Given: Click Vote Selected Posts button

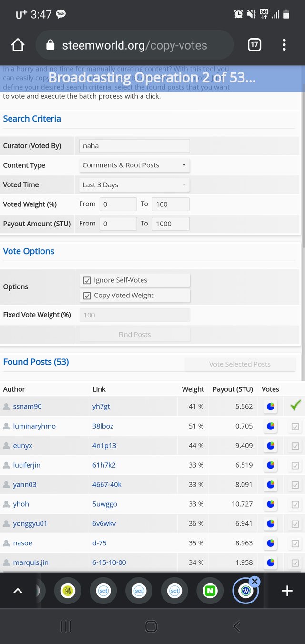Looking at the screenshot, I should pos(240,364).
